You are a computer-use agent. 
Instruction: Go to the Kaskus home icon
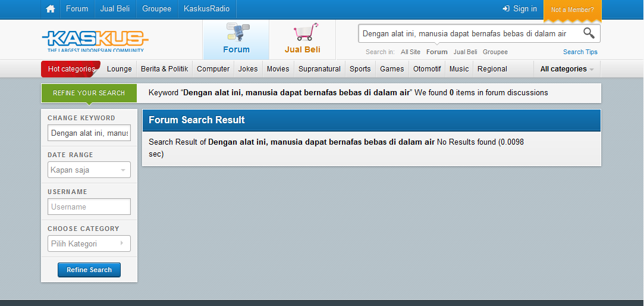click(51, 9)
